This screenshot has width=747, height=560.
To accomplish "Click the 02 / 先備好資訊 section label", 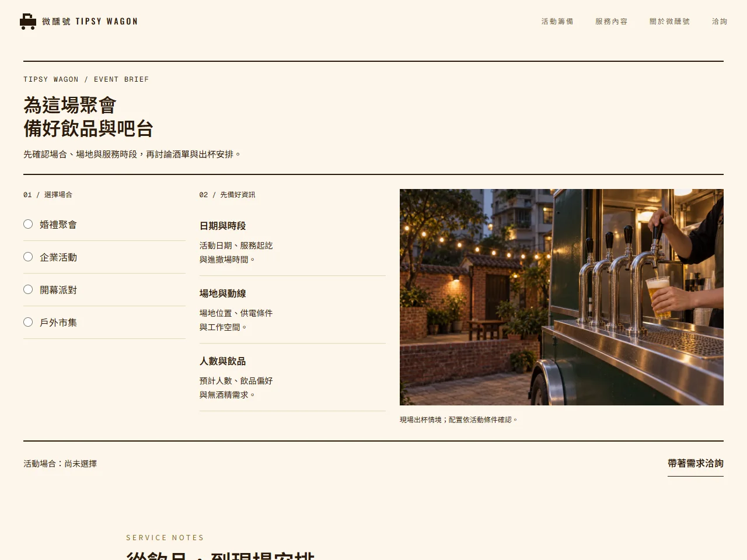I will (x=227, y=195).
